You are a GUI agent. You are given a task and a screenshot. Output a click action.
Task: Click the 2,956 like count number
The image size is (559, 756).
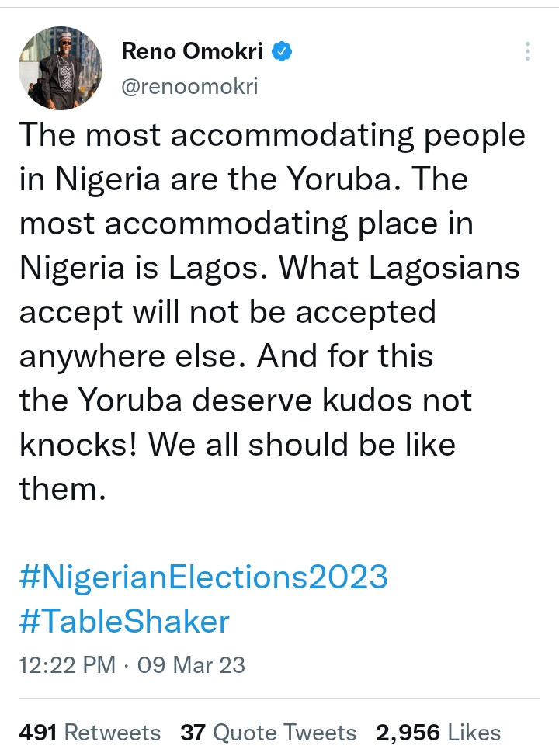pos(408,732)
